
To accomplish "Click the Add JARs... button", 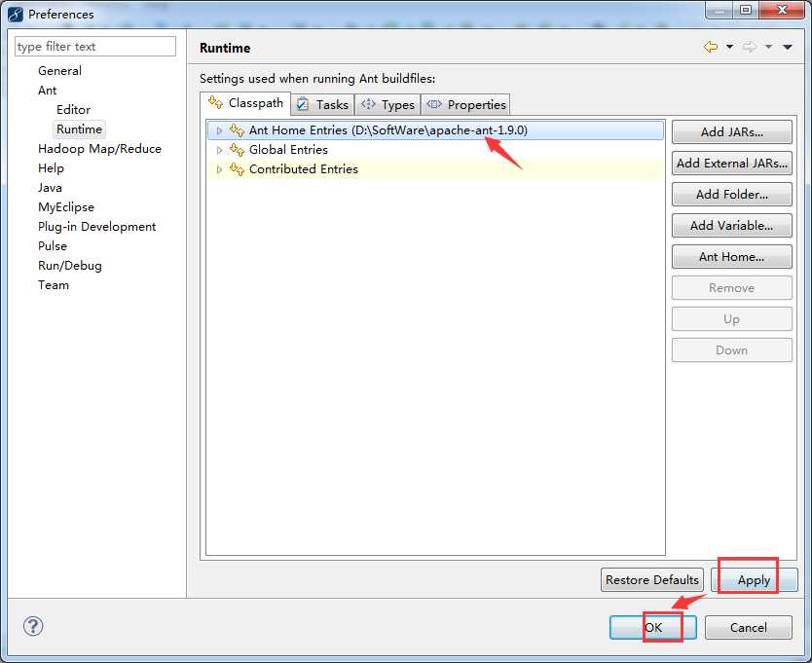I will (732, 132).
